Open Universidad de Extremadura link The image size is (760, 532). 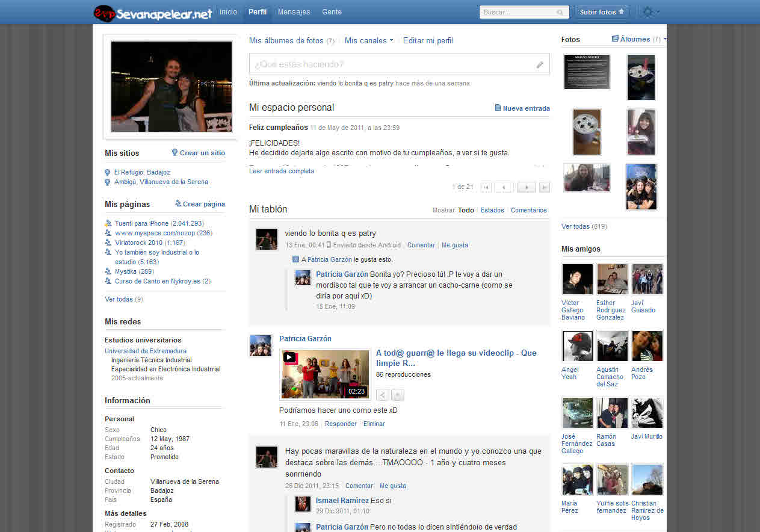click(x=146, y=351)
